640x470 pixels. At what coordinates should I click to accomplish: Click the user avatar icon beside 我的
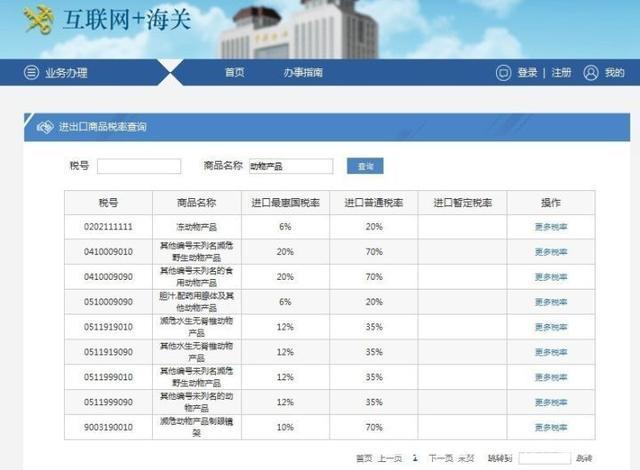click(591, 73)
